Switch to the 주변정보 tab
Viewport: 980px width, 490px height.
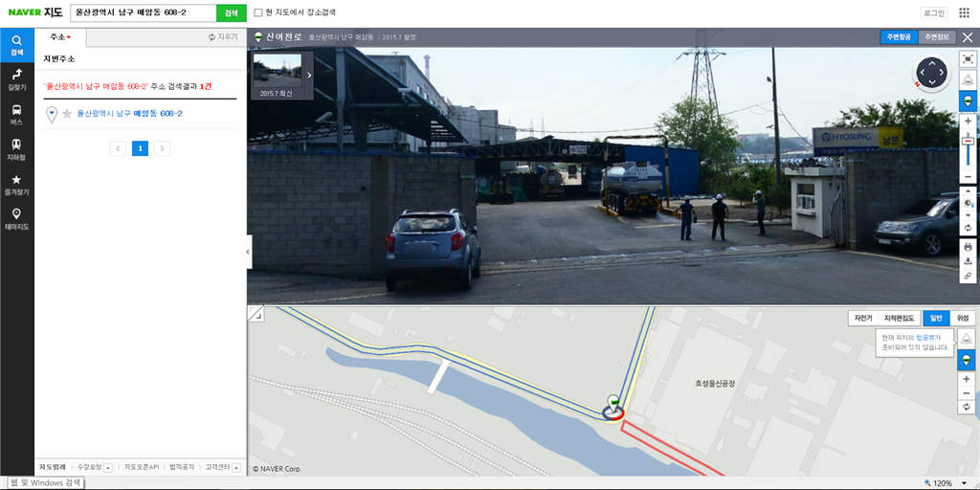coord(937,37)
